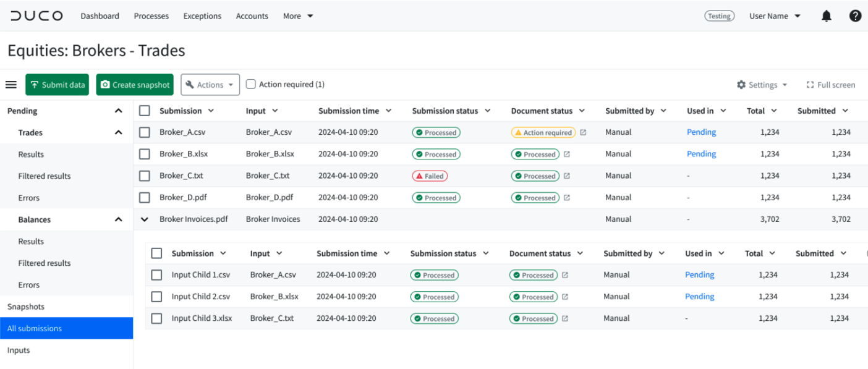
Task: Open Submitted by column menu in child table
Action: [662, 253]
